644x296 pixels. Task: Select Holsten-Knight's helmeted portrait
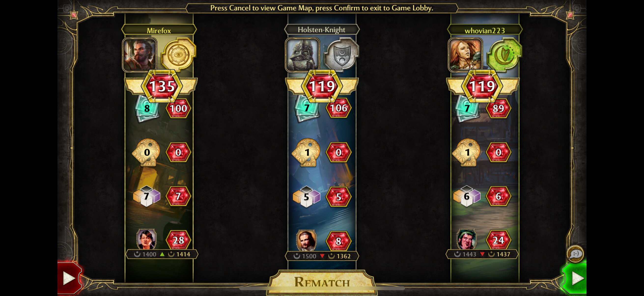303,55
